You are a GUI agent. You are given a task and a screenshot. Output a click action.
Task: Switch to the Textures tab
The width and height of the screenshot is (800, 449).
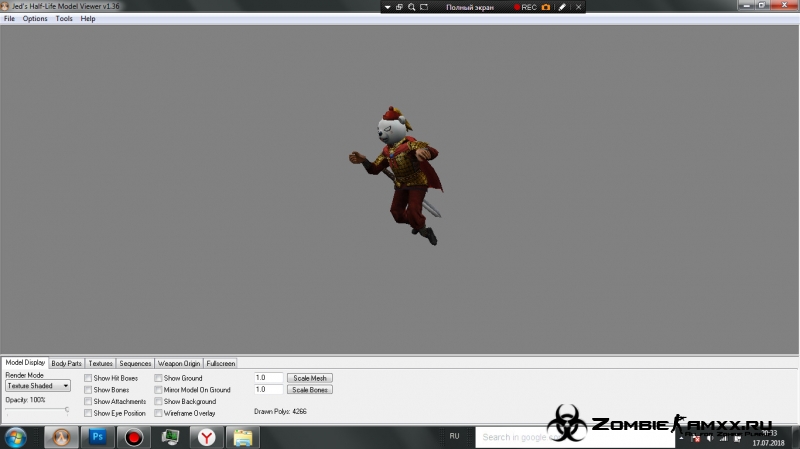pyautogui.click(x=101, y=363)
